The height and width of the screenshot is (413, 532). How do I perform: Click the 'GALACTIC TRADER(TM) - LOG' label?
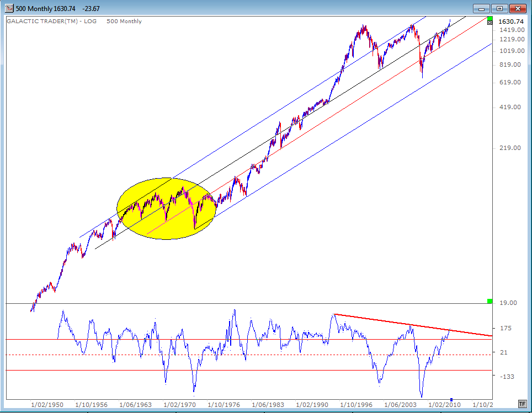tap(51, 21)
